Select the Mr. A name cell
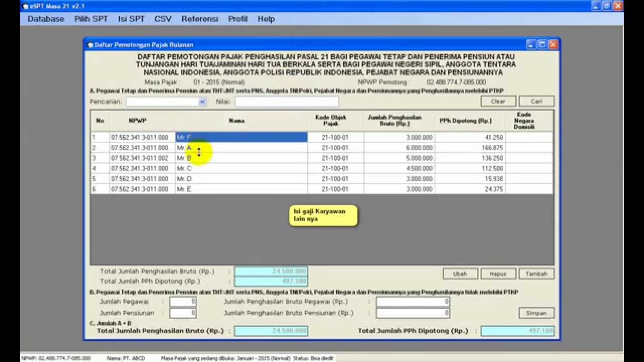The image size is (644, 362). point(241,148)
